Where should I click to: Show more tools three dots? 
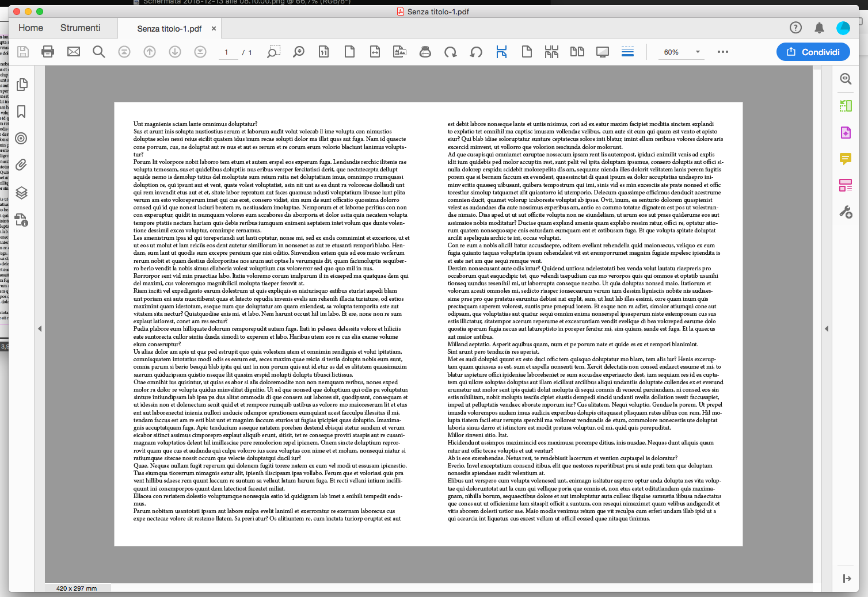723,52
